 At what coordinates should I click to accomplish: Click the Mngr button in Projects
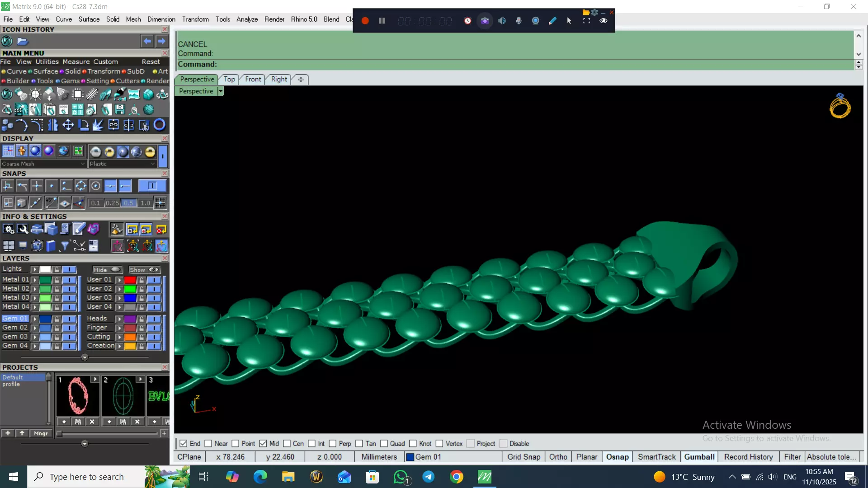coord(41,433)
